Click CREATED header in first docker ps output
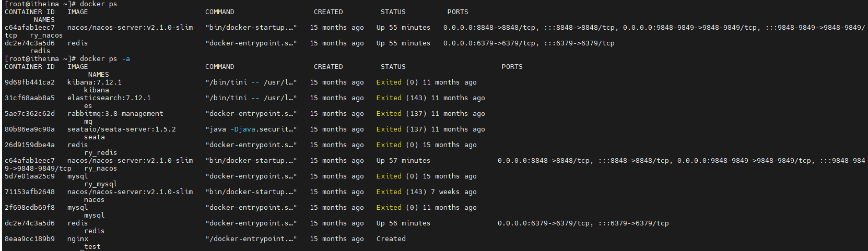This screenshot has width=868, height=251. tap(329, 12)
